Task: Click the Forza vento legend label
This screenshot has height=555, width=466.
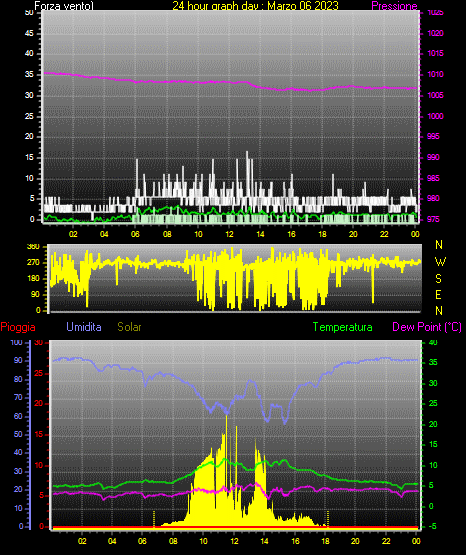Action: click(64, 6)
